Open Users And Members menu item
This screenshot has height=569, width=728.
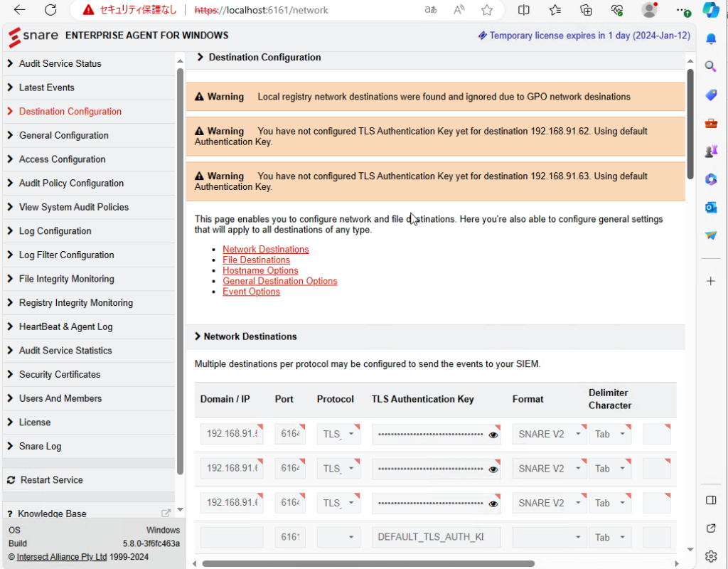(x=89, y=398)
